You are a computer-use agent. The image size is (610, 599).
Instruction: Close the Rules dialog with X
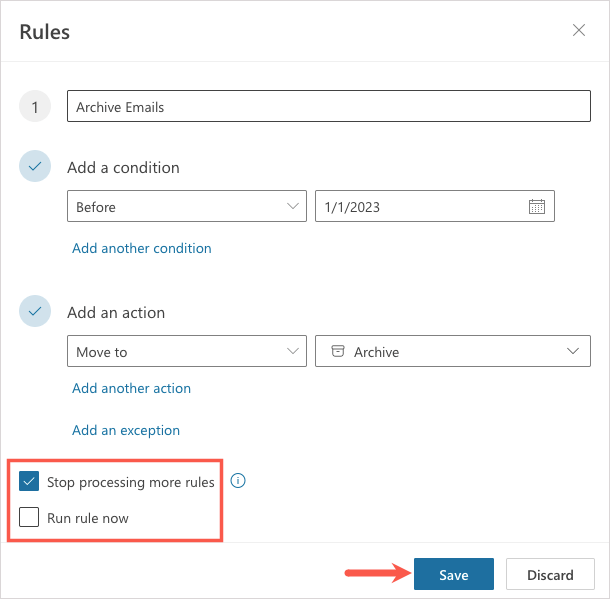point(579,30)
